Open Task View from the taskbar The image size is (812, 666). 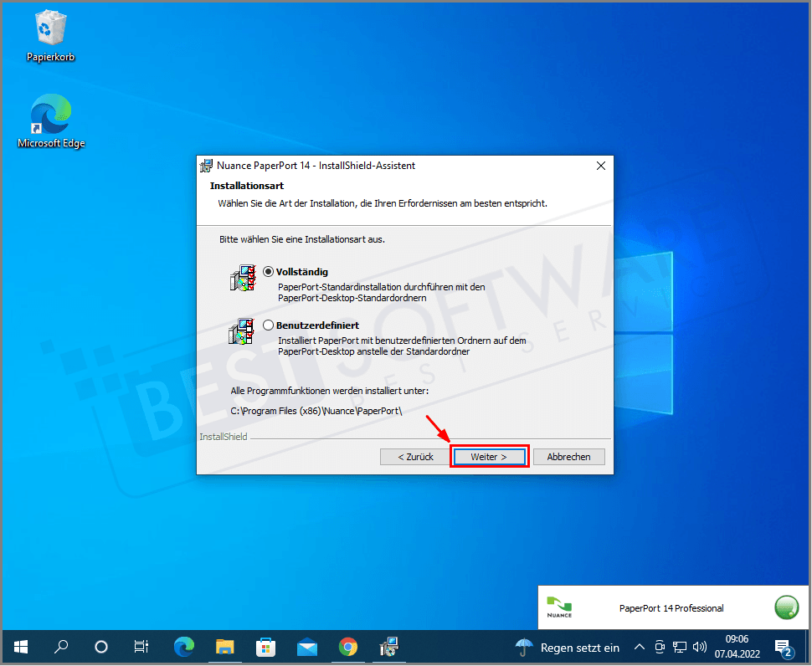(141, 647)
